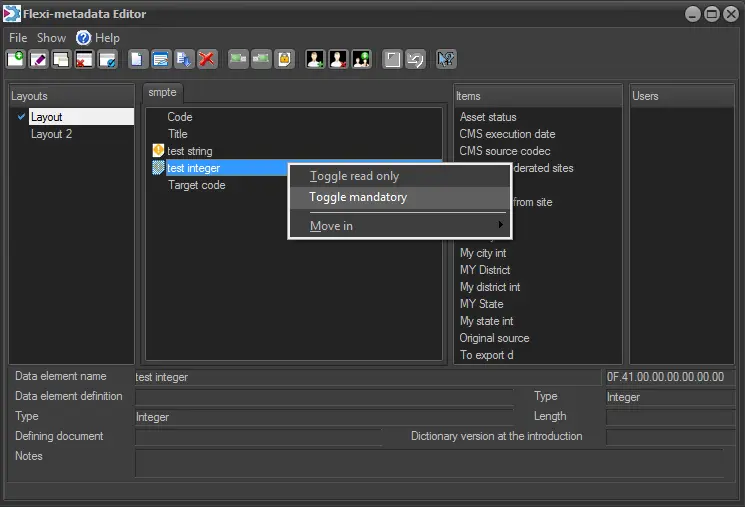Click the remove user icon with red mark
Viewport: 745px width, 507px height.
(x=338, y=59)
